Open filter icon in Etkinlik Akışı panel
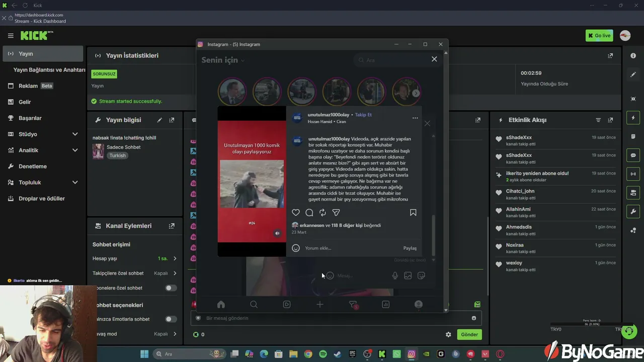 (x=598, y=120)
